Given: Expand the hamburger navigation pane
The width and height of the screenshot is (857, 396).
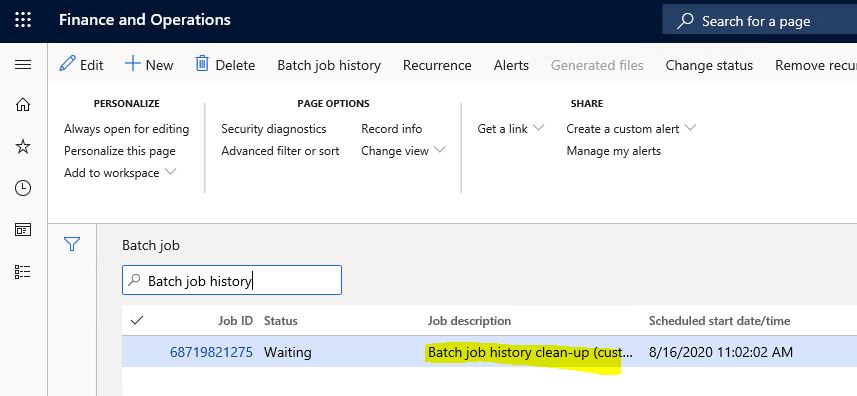Looking at the screenshot, I should [23, 65].
